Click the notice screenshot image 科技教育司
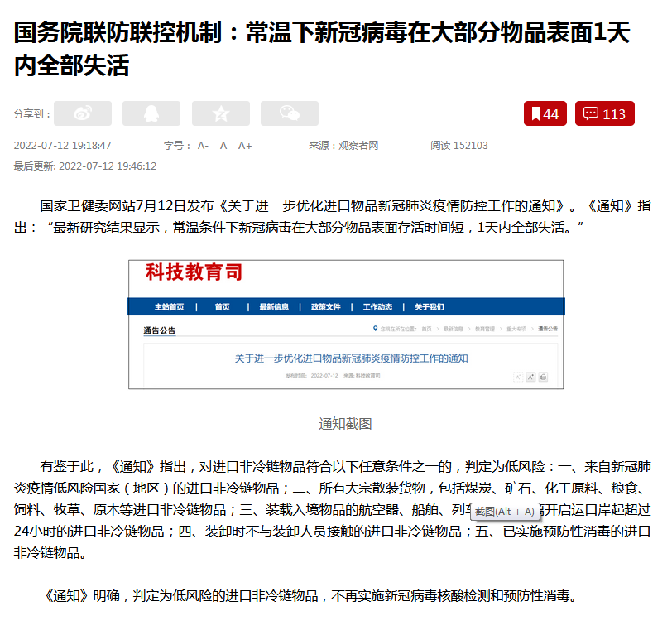This screenshot has width=672, height=640. pyautogui.click(x=346, y=325)
